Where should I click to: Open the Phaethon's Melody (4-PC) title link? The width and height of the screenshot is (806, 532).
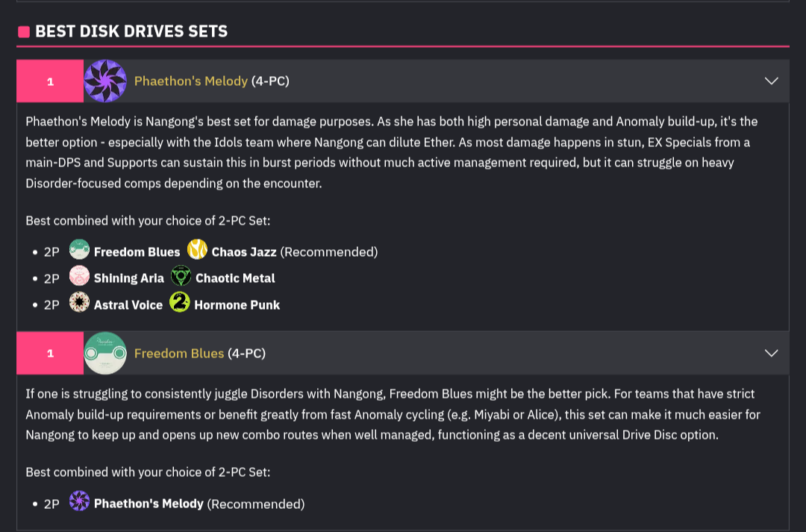point(191,81)
